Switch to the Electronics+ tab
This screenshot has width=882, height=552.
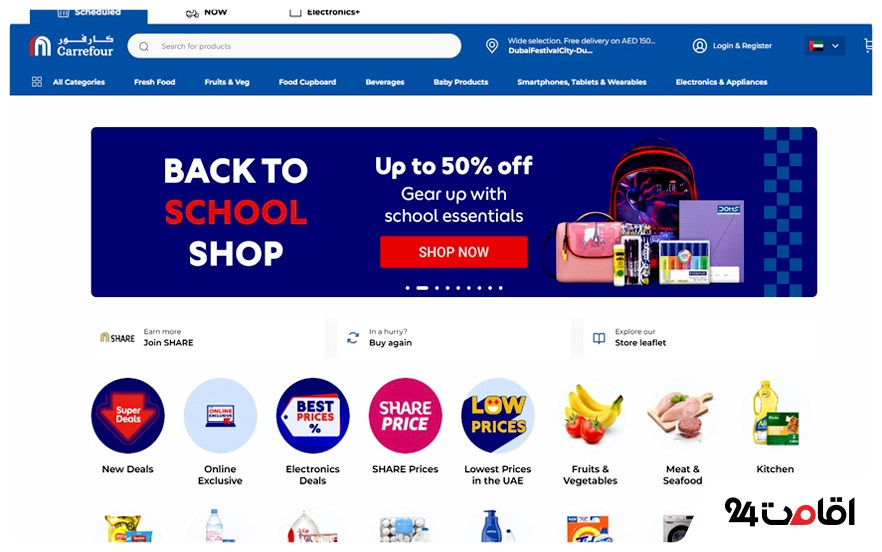click(x=325, y=12)
